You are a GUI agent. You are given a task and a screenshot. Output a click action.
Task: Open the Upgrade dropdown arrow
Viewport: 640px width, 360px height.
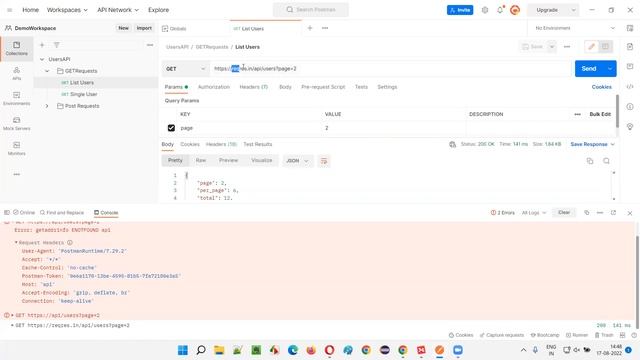point(573,10)
